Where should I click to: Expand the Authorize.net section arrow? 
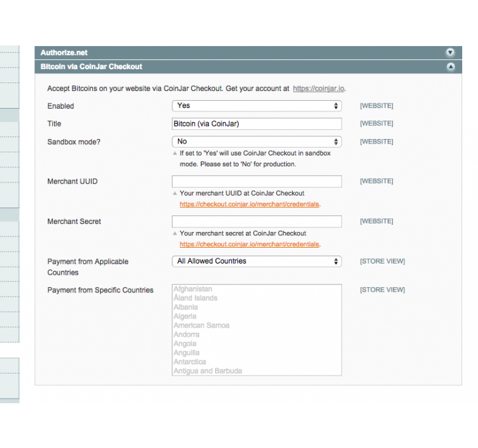tap(450, 53)
